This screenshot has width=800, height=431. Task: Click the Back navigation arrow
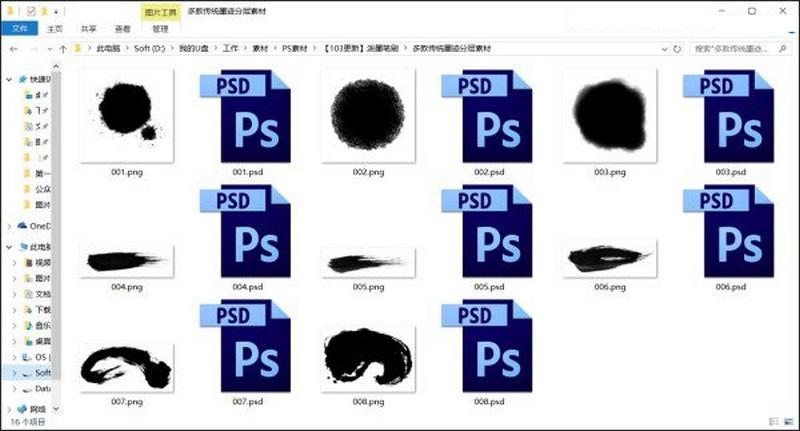pyautogui.click(x=14, y=49)
